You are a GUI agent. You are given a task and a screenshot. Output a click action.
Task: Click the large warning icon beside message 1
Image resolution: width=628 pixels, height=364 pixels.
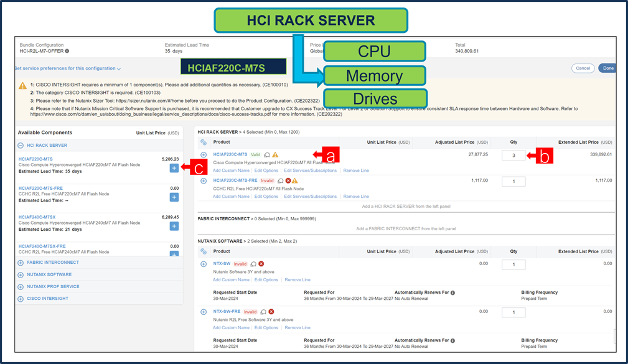(x=23, y=85)
